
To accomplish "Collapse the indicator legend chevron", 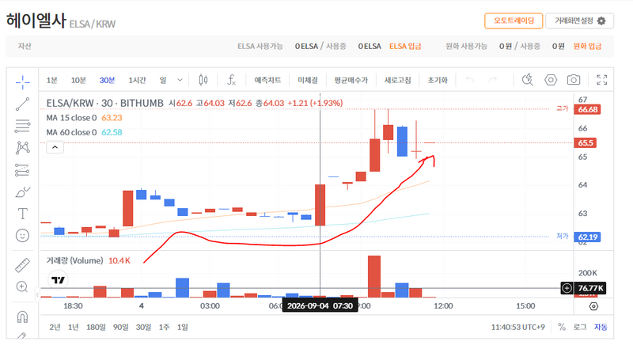I will [55, 147].
